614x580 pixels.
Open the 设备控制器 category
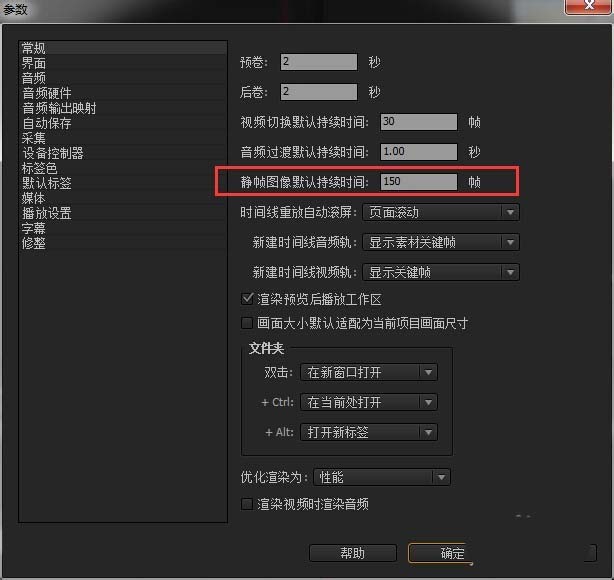pos(123,153)
